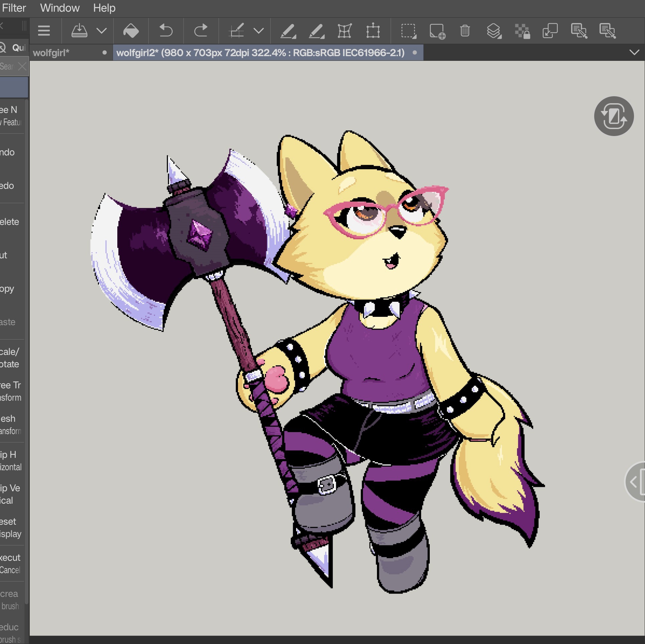
Task: Click the Save icon in command bar
Action: coord(79,31)
